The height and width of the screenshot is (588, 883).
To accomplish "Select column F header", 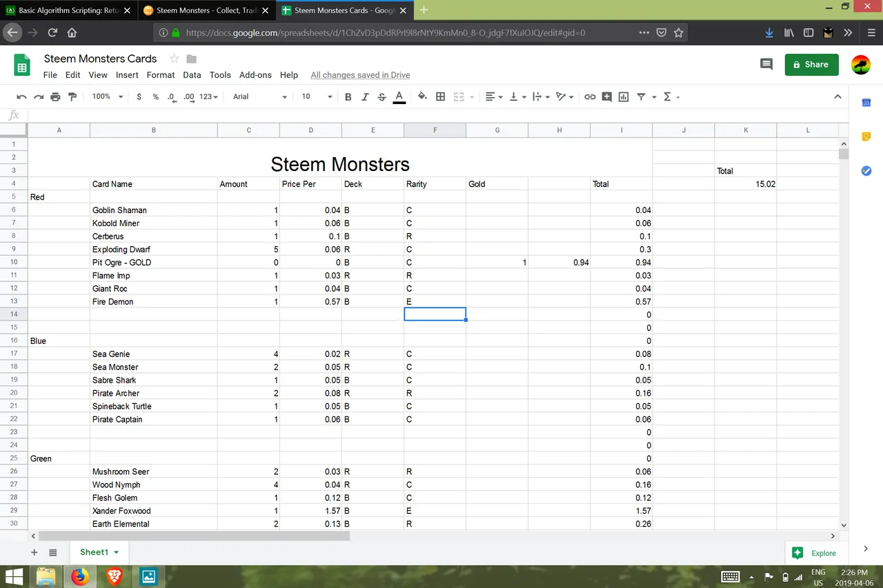I will [435, 130].
